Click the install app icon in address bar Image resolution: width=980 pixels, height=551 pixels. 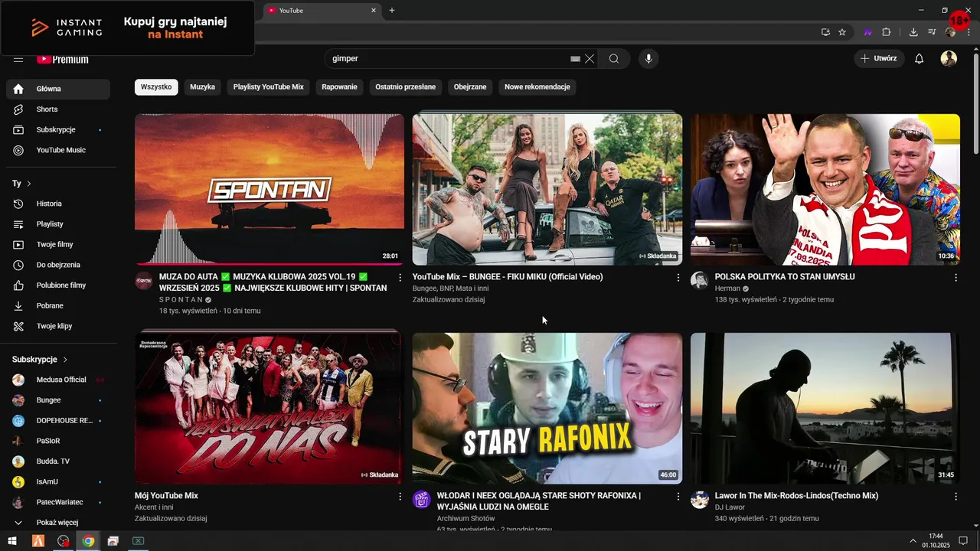point(825,32)
